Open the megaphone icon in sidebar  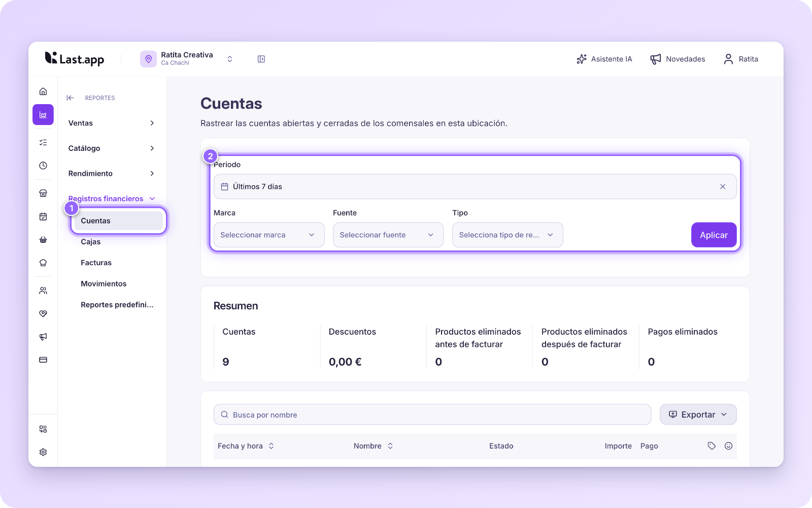point(43,337)
